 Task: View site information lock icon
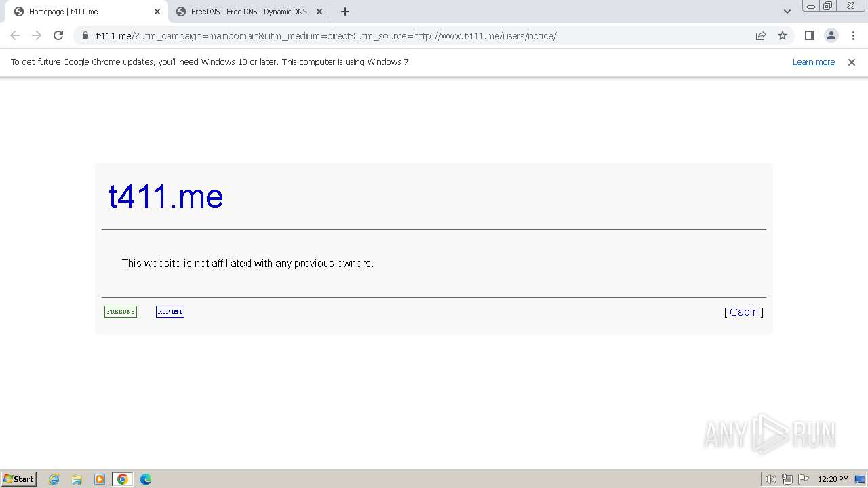pyautogui.click(x=85, y=36)
